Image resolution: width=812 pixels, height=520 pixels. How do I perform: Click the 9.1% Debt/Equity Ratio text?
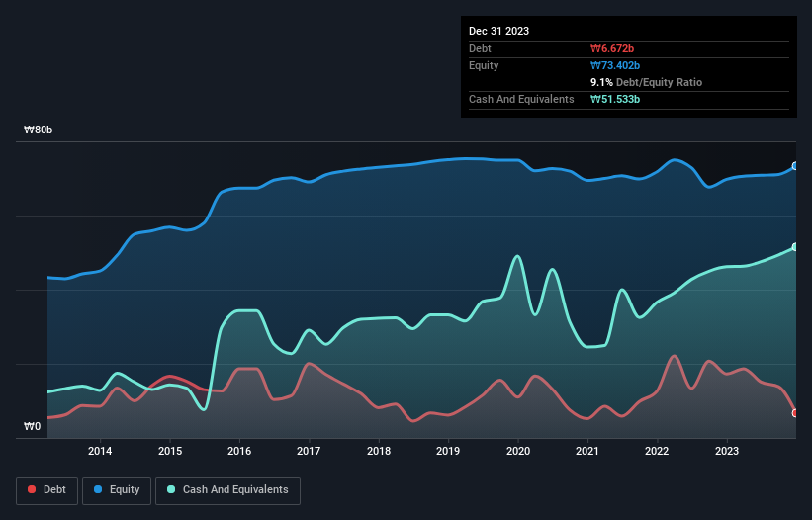coord(646,82)
